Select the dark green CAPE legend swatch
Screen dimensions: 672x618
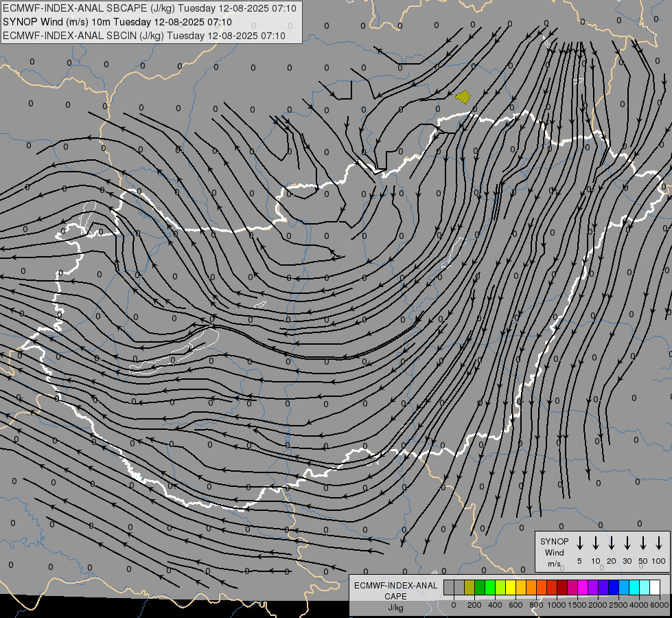tap(480, 587)
